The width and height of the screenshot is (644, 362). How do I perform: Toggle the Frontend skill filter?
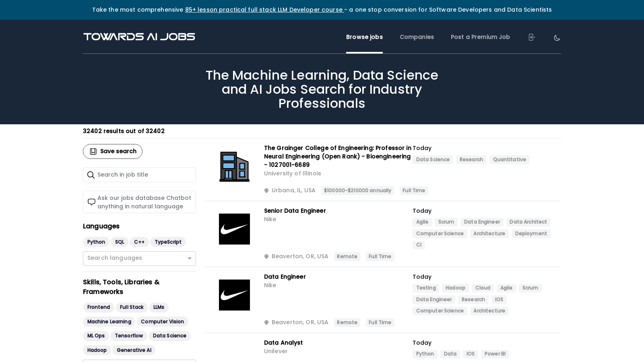tap(99, 307)
